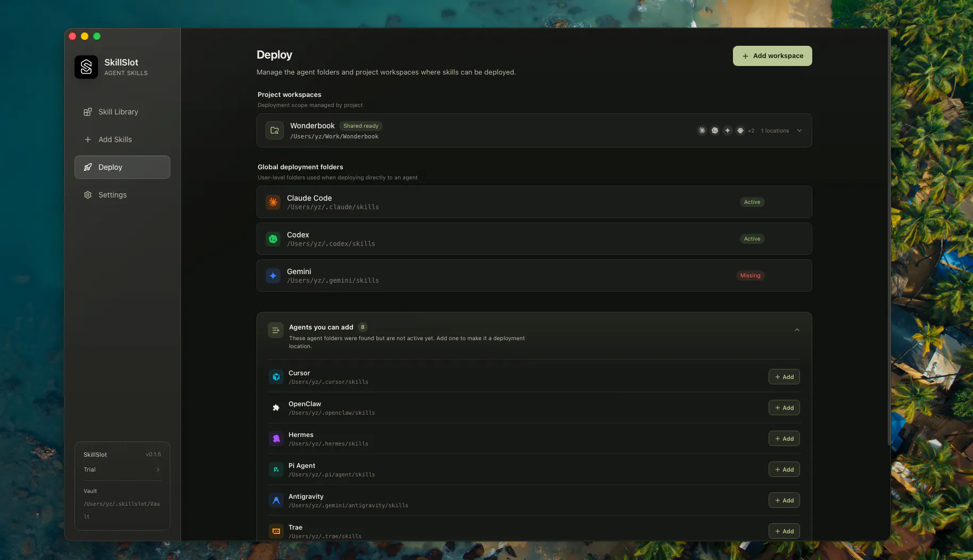
Task: Add the Antigravity agent folder
Action: click(784, 500)
